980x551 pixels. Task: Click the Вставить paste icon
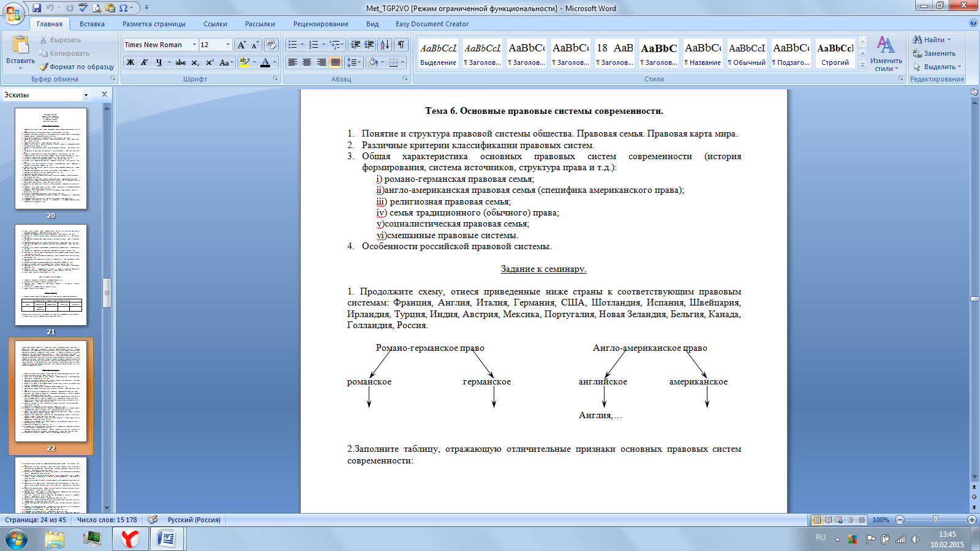pyautogui.click(x=21, y=46)
